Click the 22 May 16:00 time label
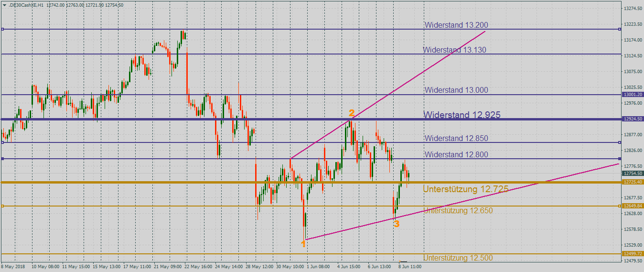The width and height of the screenshot is (644, 272). [x=198, y=266]
